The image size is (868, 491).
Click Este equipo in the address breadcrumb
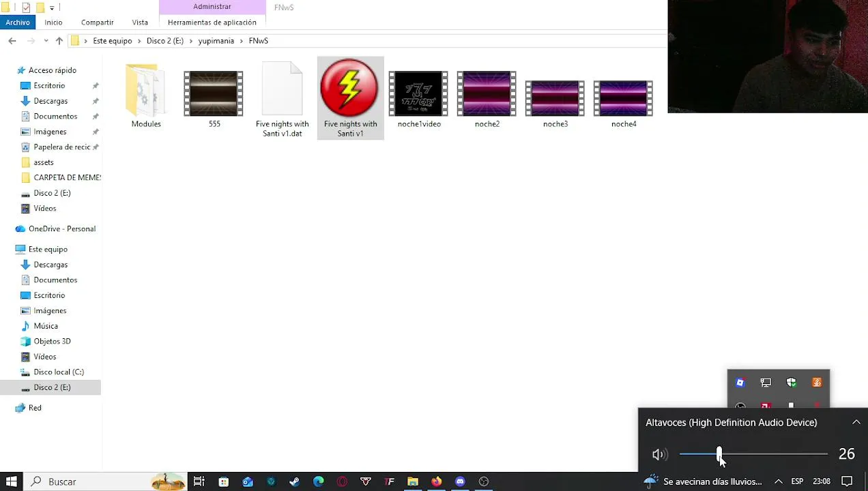coord(113,41)
